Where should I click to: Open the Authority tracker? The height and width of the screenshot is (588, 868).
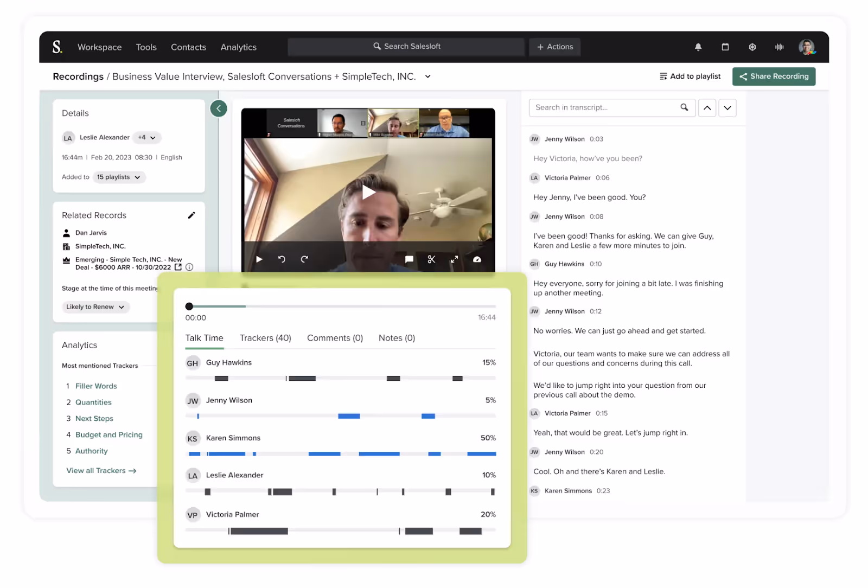(92, 451)
